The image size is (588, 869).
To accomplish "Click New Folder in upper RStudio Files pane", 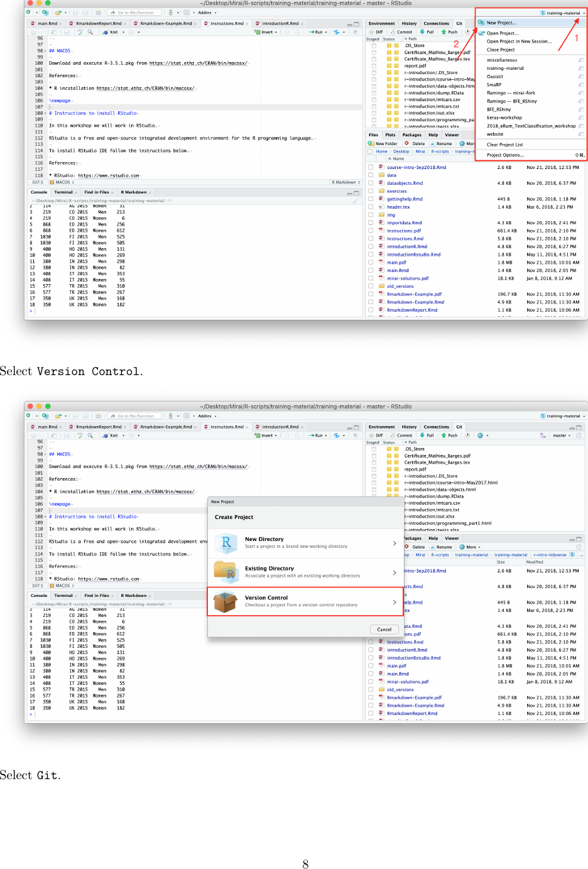I will pos(383,143).
